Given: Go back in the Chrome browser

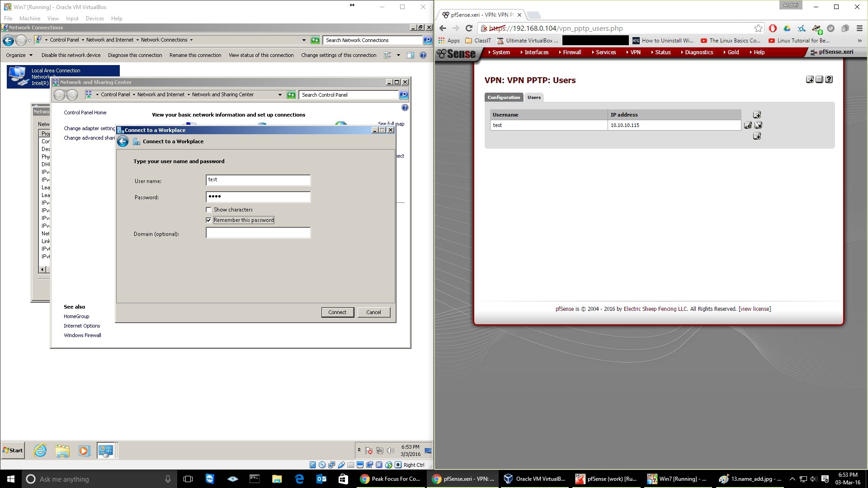Looking at the screenshot, I should tap(443, 28).
